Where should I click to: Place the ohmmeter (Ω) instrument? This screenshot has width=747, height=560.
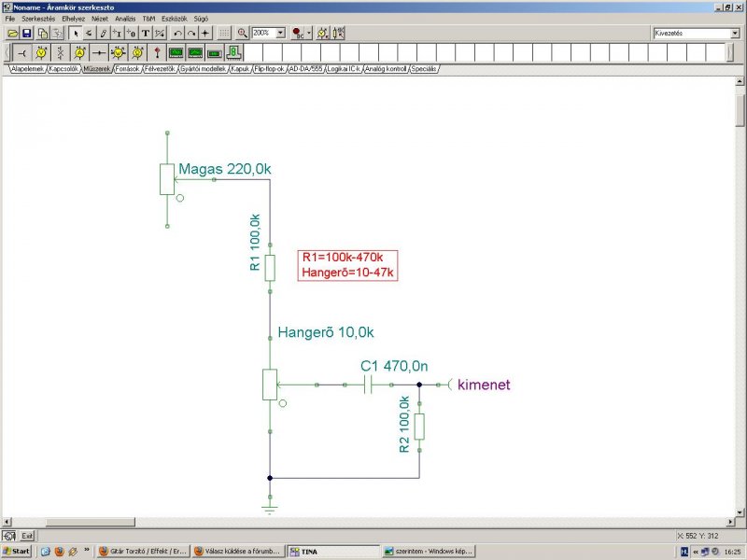pos(137,52)
